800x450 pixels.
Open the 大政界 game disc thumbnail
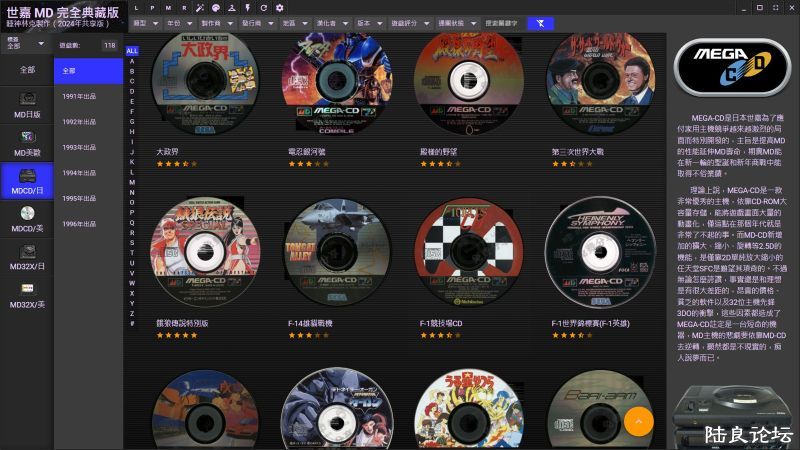(x=205, y=84)
